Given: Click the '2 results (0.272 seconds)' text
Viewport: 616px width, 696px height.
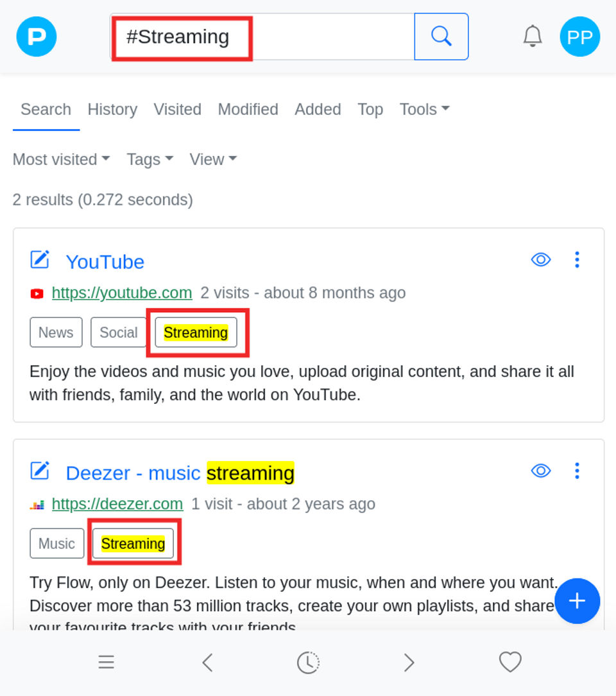Looking at the screenshot, I should tap(103, 200).
